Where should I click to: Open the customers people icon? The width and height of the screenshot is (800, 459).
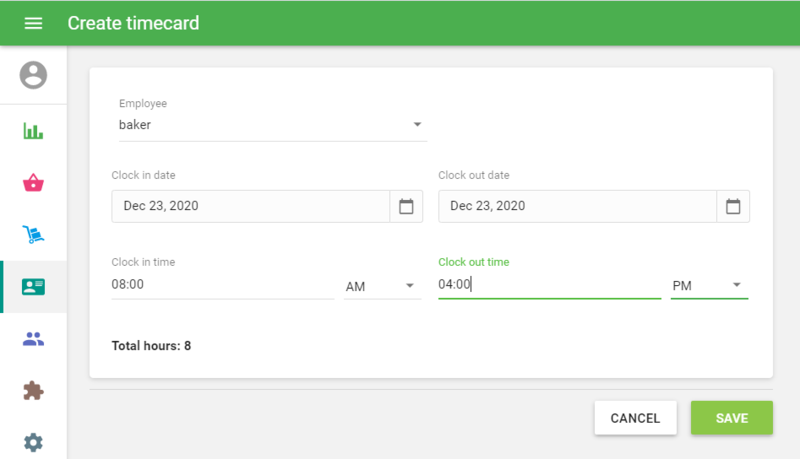33,339
